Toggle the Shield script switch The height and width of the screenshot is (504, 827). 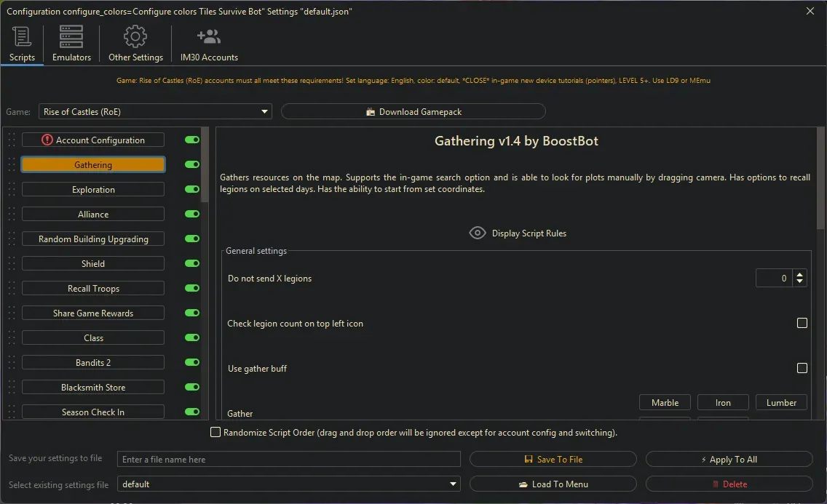coord(192,263)
